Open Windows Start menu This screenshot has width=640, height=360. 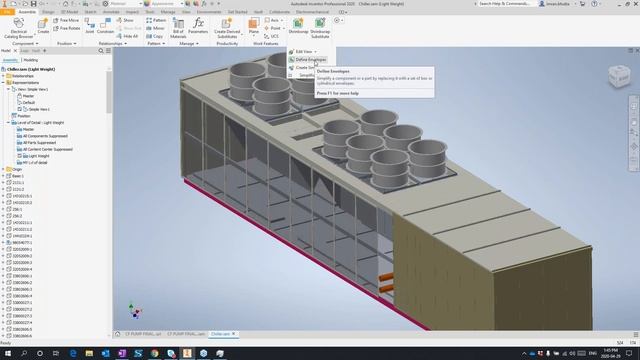point(7,353)
